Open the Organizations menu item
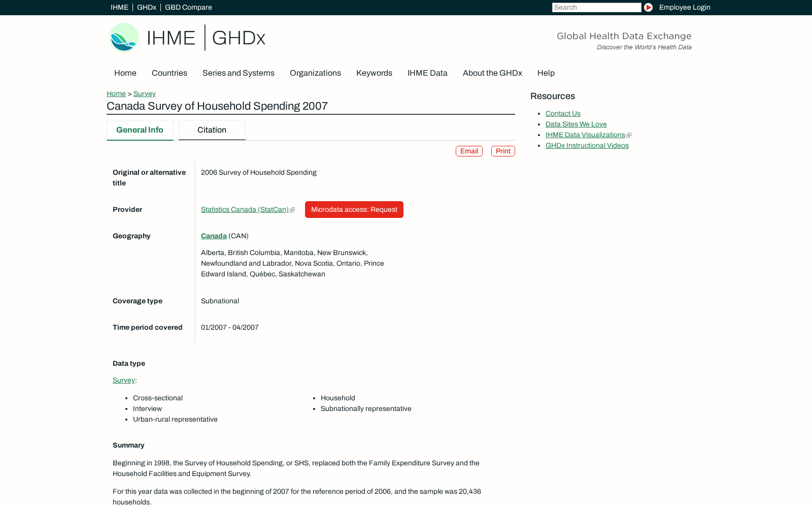The image size is (812, 508). 315,73
